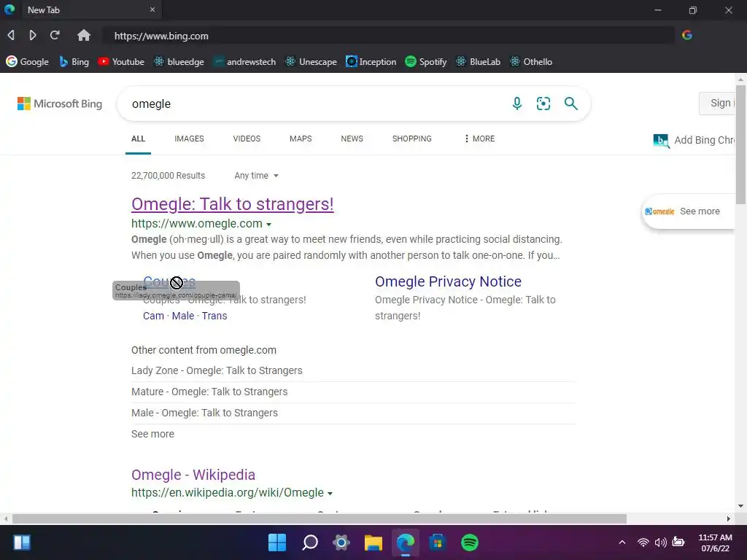Open Male - Omegle: Talk to Strangers
This screenshot has height=560, width=747.
click(204, 413)
